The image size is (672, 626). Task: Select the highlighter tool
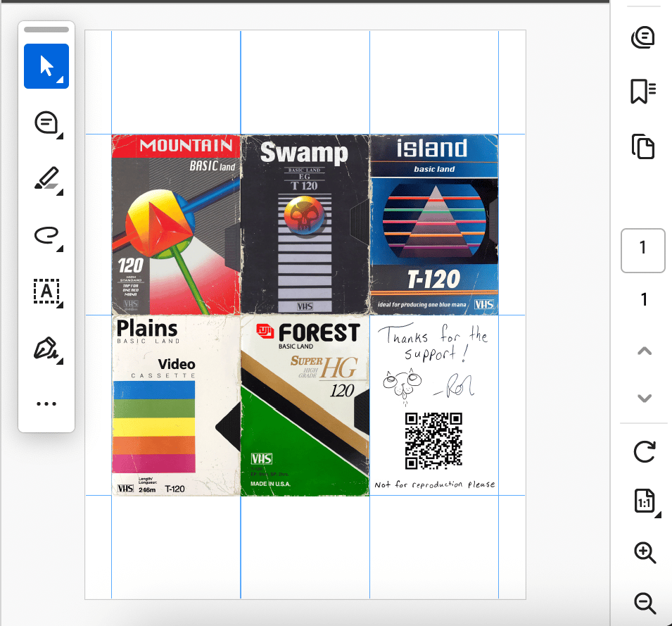pos(46,179)
